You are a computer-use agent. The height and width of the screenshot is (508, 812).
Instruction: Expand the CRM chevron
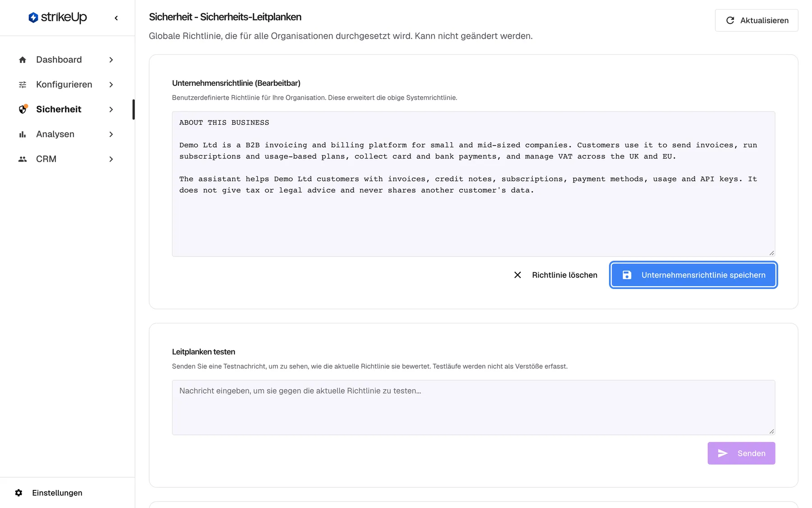pyautogui.click(x=111, y=159)
